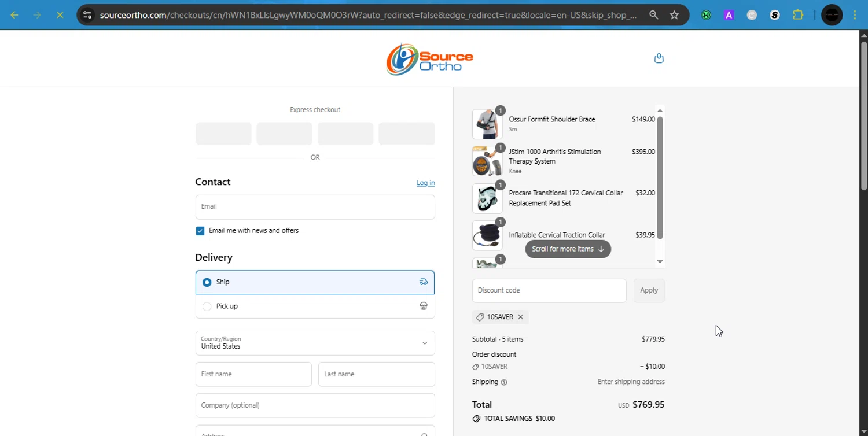
Task: Open the Extensions puzzle menu
Action: (798, 15)
